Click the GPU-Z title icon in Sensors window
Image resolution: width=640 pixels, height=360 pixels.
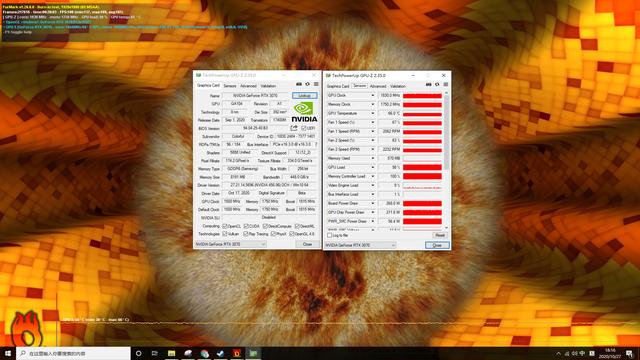tap(328, 76)
